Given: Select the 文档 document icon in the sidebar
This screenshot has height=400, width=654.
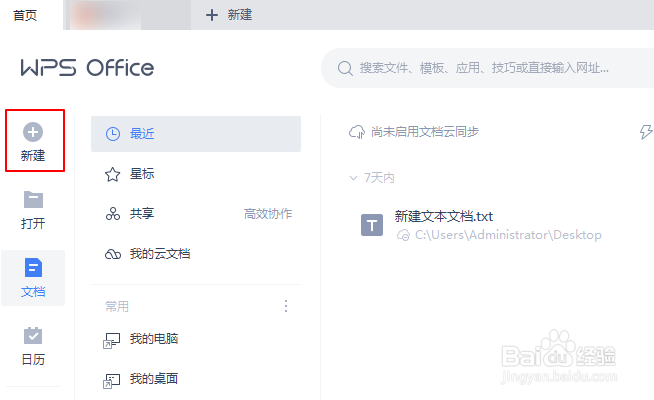Looking at the screenshot, I should click(x=33, y=267).
